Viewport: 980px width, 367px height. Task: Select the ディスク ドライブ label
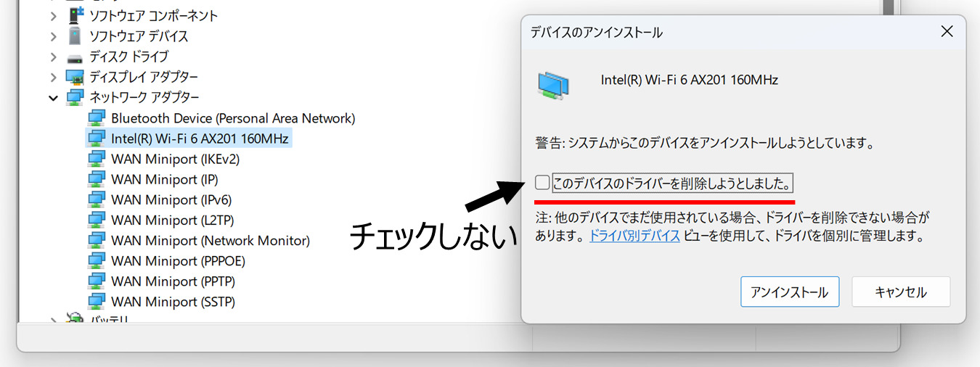(x=128, y=57)
